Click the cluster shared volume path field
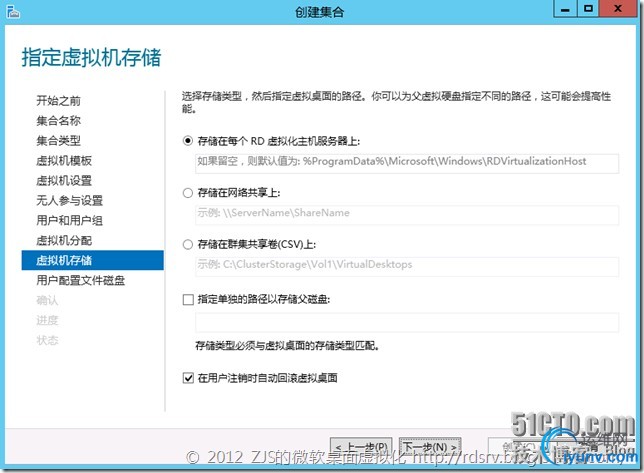The width and height of the screenshot is (644, 473). (407, 267)
